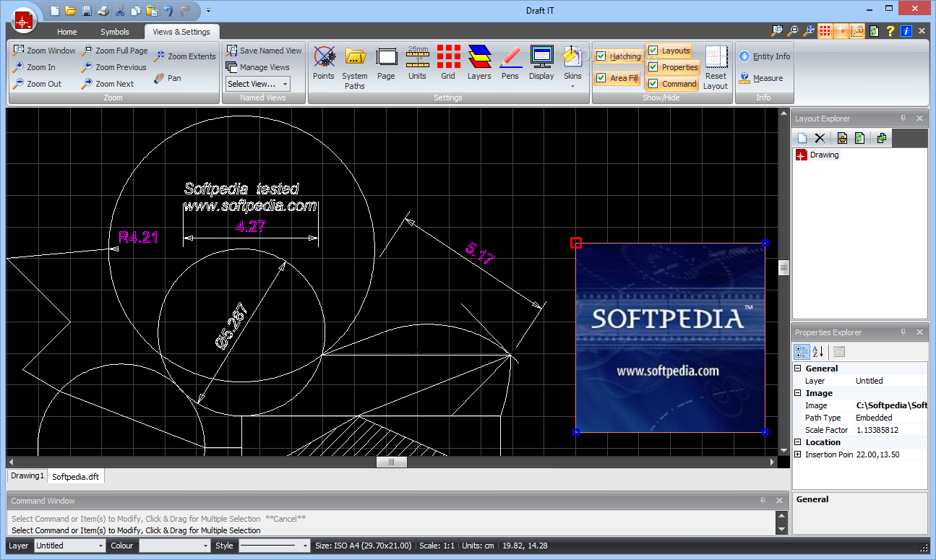Pin the Layout Explorer panel
The height and width of the screenshot is (560, 936).
[x=903, y=119]
